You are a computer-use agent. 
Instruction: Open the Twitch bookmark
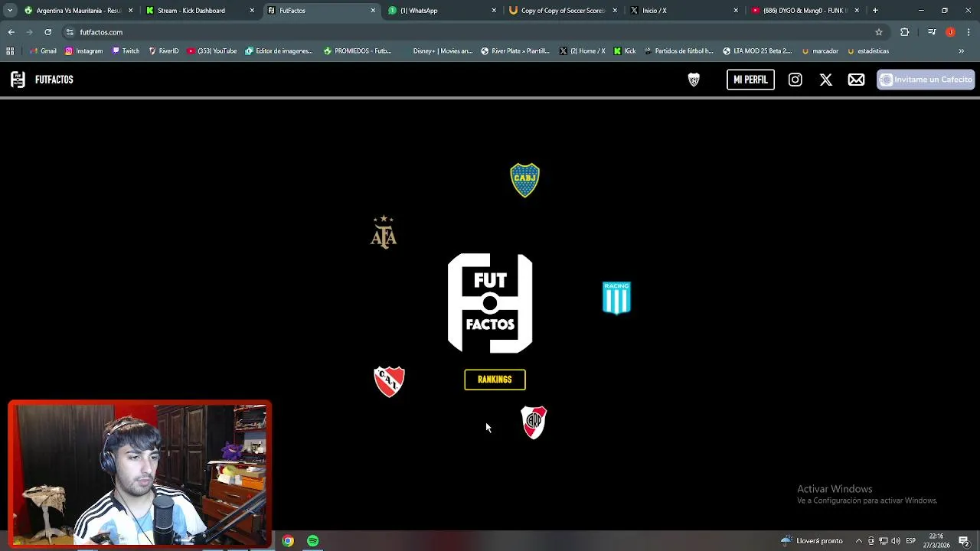tap(126, 51)
